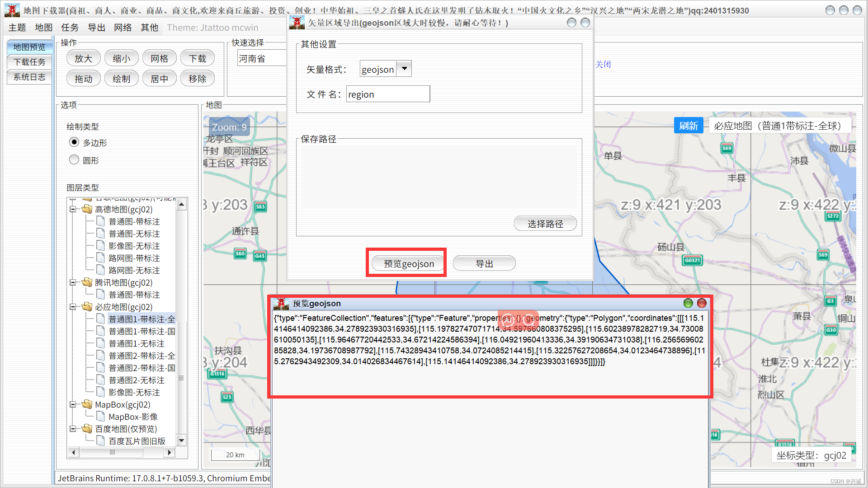Click folder icon of 高德地图(gcj02) node
This screenshot has height=488, width=868.
pos(87,209)
